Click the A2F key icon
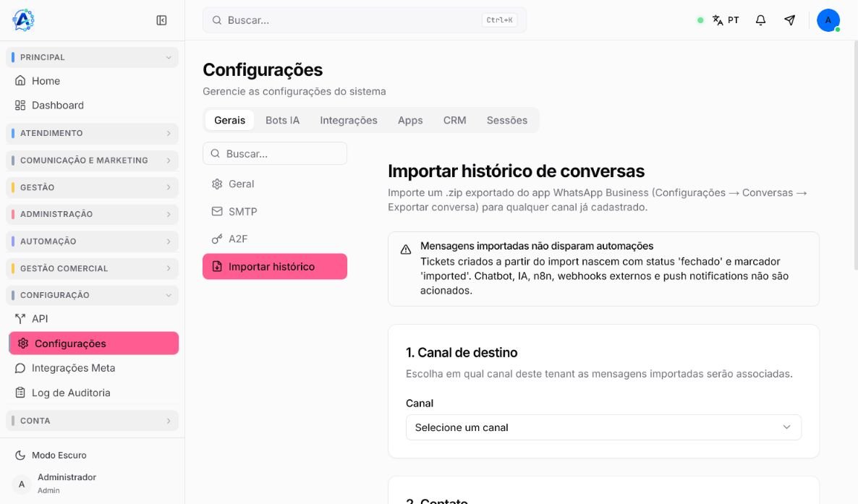Viewport: 858px width, 504px height. 217,239
